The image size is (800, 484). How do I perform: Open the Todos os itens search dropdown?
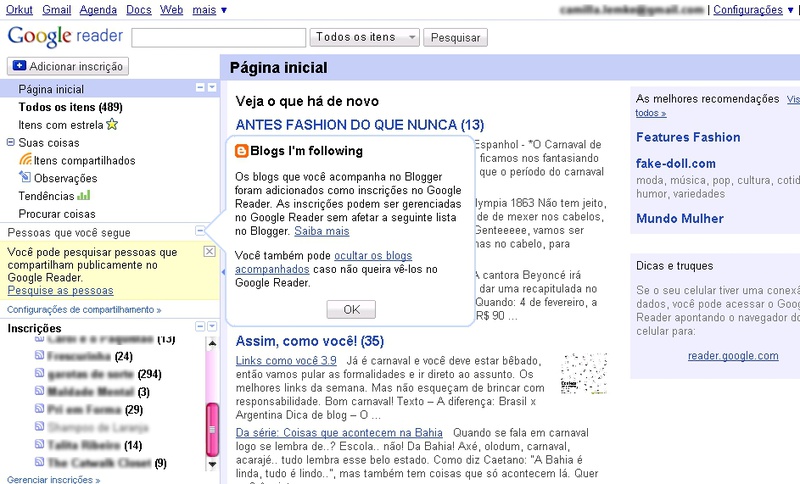click(364, 37)
